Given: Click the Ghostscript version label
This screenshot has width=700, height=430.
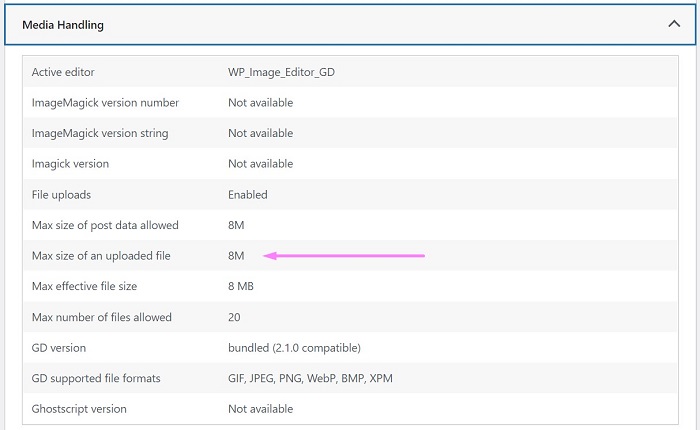Looking at the screenshot, I should [x=79, y=409].
